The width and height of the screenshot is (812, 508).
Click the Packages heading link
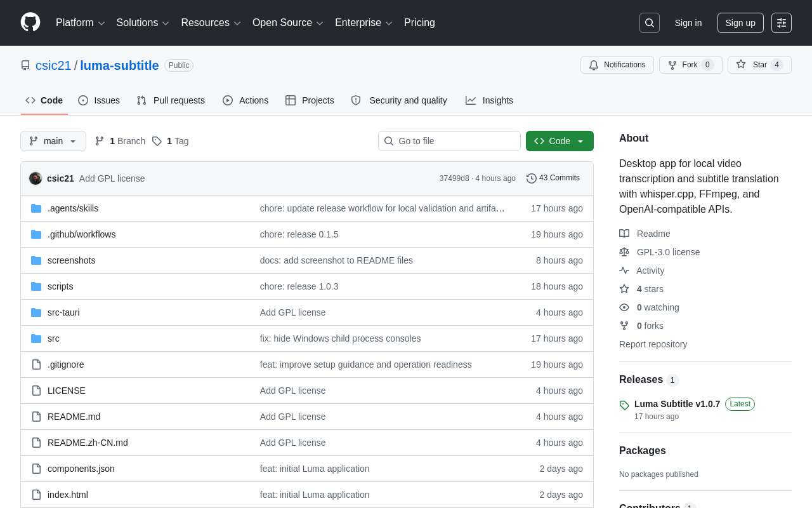tap(643, 450)
